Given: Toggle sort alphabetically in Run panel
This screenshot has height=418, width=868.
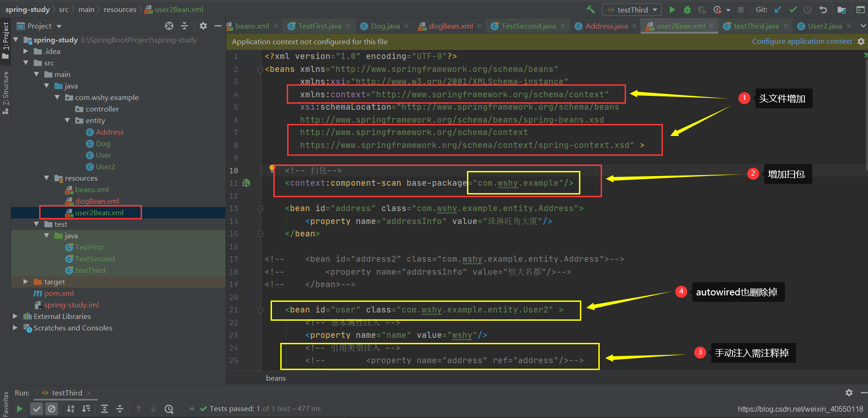Looking at the screenshot, I should coord(71,409).
